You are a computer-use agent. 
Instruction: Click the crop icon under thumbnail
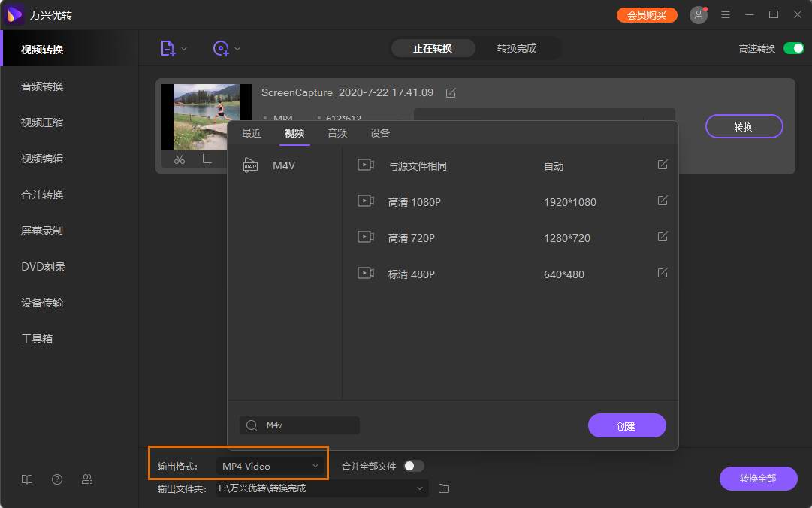click(x=207, y=159)
